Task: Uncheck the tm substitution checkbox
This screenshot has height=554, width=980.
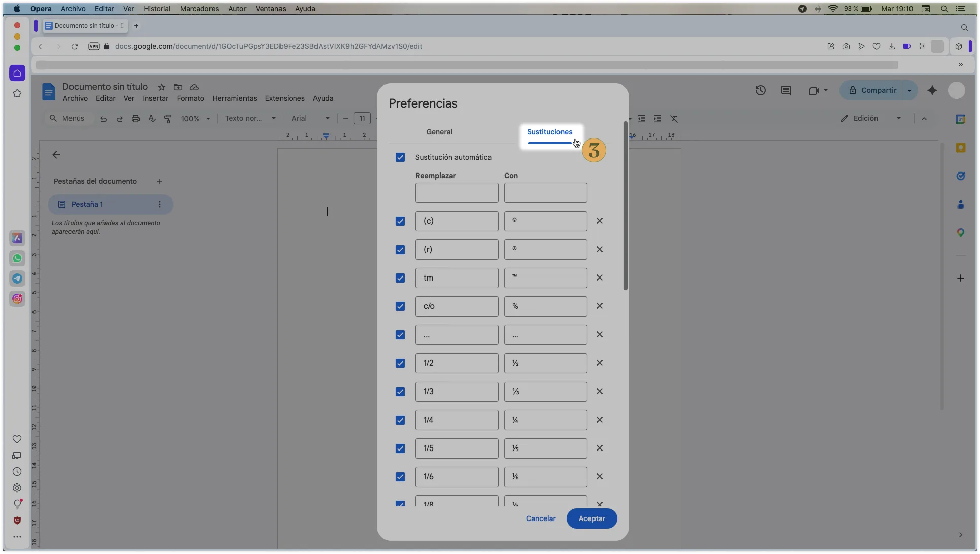Action: pos(400,278)
